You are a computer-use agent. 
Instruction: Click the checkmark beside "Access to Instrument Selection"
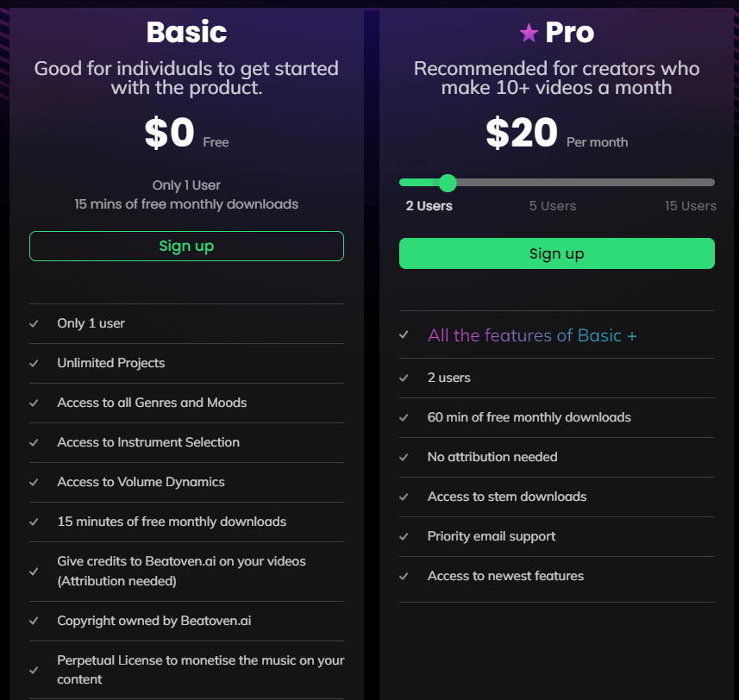coord(33,442)
